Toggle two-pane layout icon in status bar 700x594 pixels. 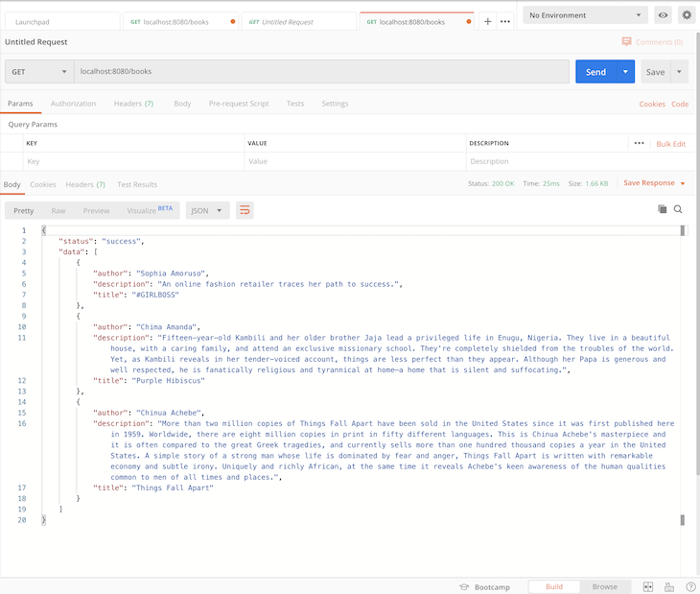[648, 587]
